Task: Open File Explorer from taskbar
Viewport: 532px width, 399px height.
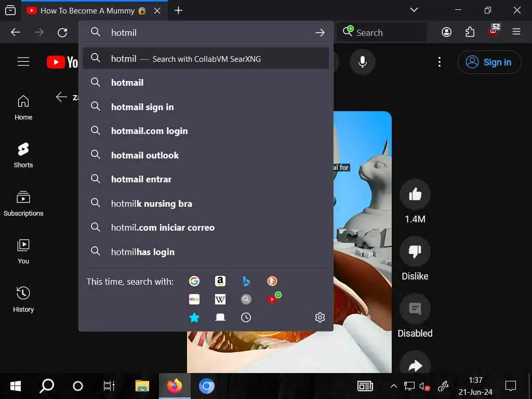Action: point(142,386)
